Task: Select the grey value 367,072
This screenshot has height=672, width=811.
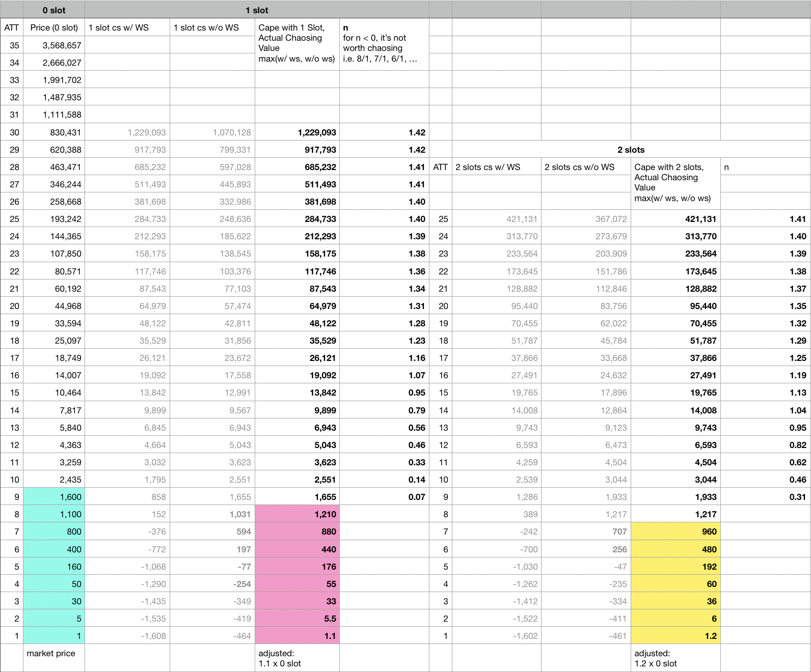Action: [x=586, y=219]
